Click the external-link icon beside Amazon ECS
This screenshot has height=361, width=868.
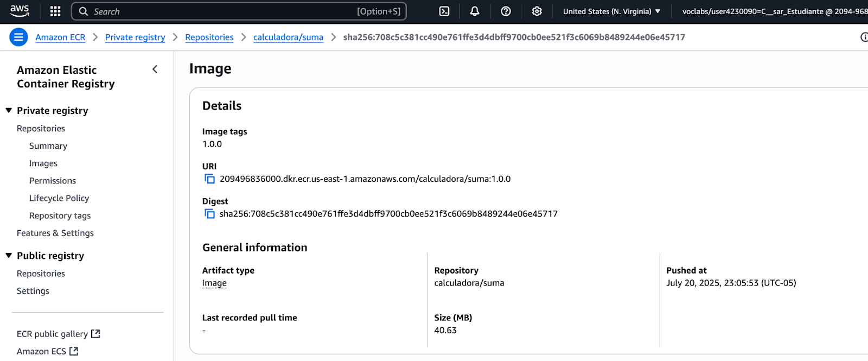(x=74, y=351)
